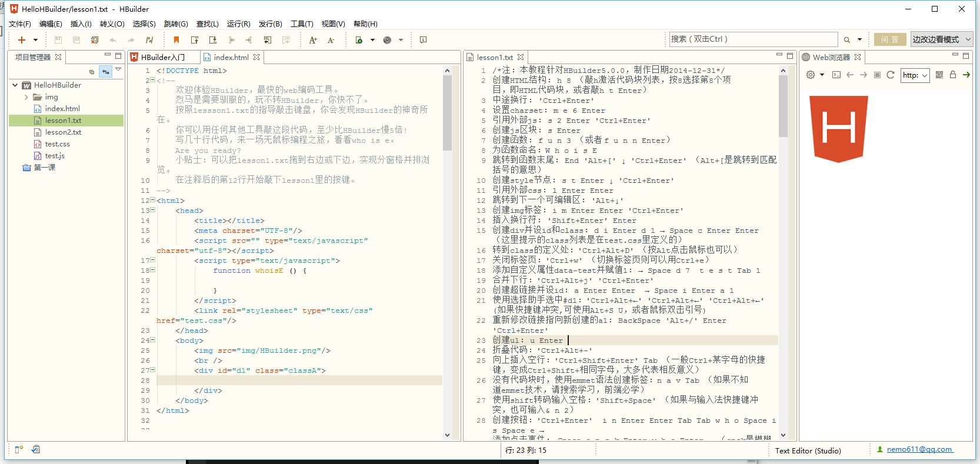Screen dimensions: 980x464
Task: Click the increase font size A+ icon
Action: tap(313, 40)
